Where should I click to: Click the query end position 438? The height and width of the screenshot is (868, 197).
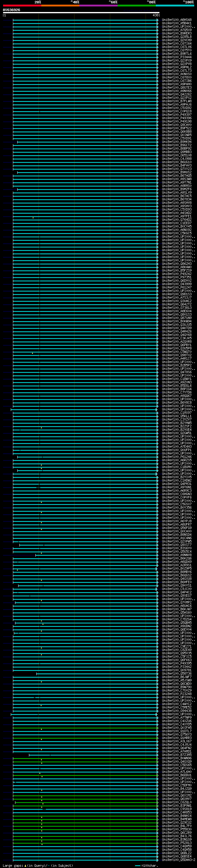pos(155,15)
